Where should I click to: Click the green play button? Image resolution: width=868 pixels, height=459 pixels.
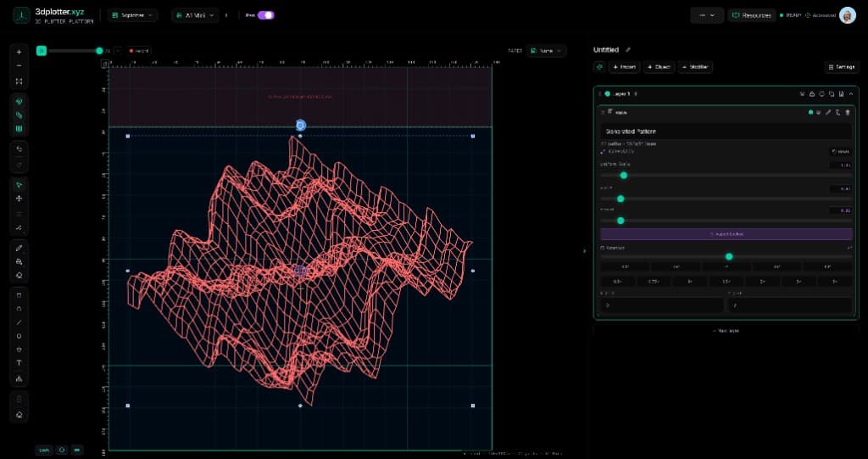(x=41, y=51)
